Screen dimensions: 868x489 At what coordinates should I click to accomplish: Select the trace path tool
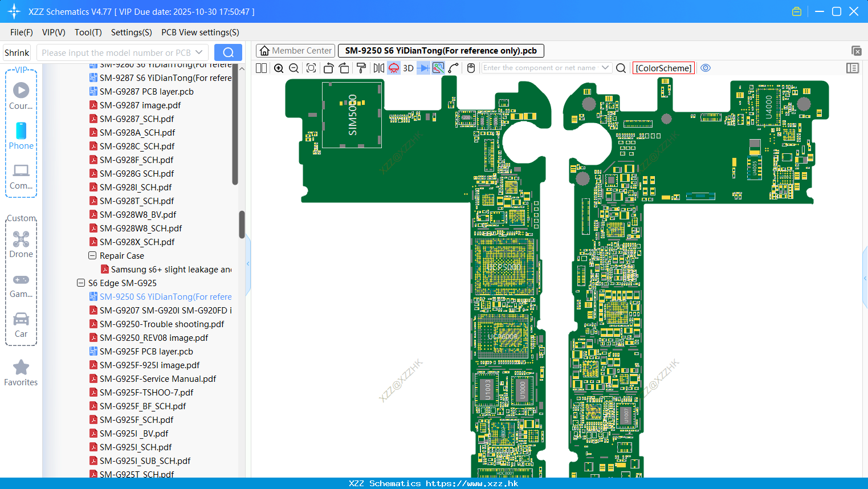[x=454, y=68]
